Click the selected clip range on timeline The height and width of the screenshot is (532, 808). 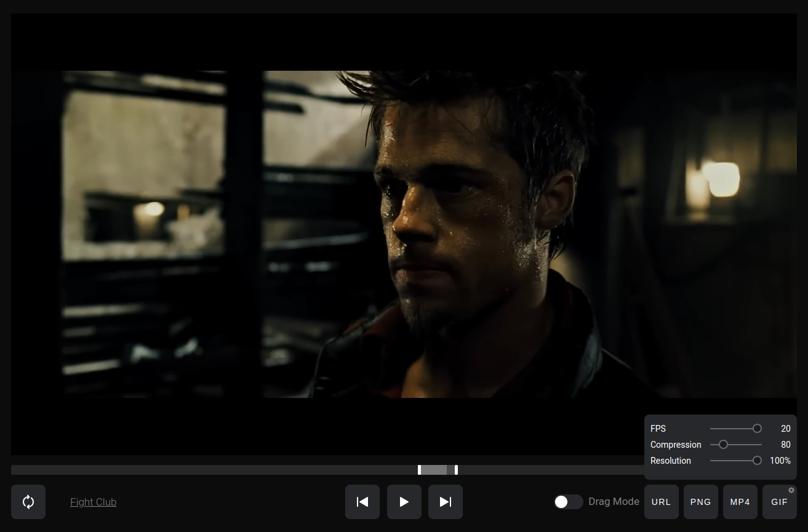coord(438,470)
